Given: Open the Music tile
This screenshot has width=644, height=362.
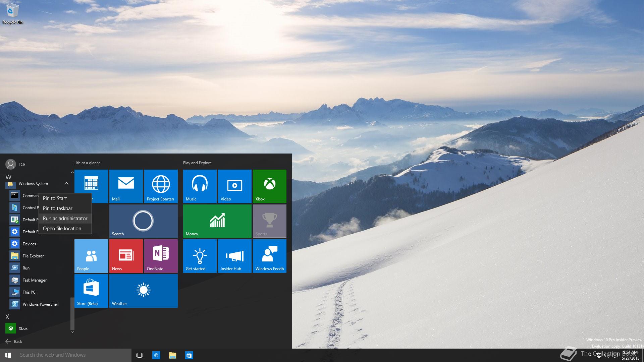Looking at the screenshot, I should click(x=200, y=186).
